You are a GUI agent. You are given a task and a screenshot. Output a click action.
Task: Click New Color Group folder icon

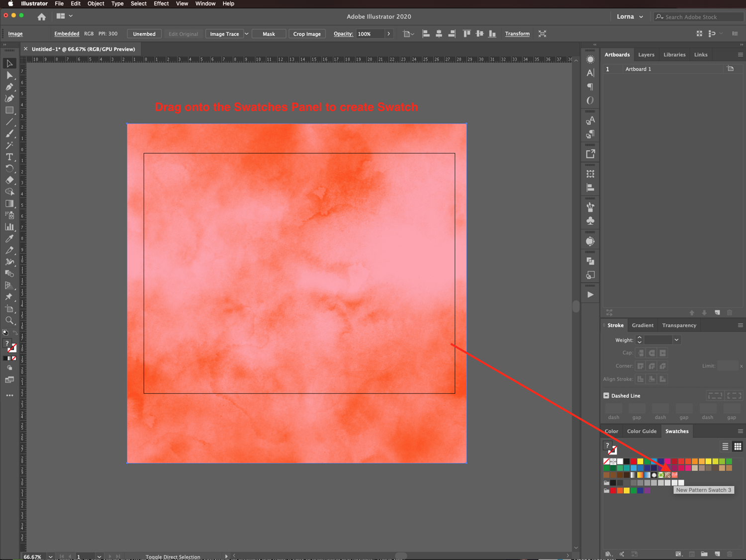(704, 554)
